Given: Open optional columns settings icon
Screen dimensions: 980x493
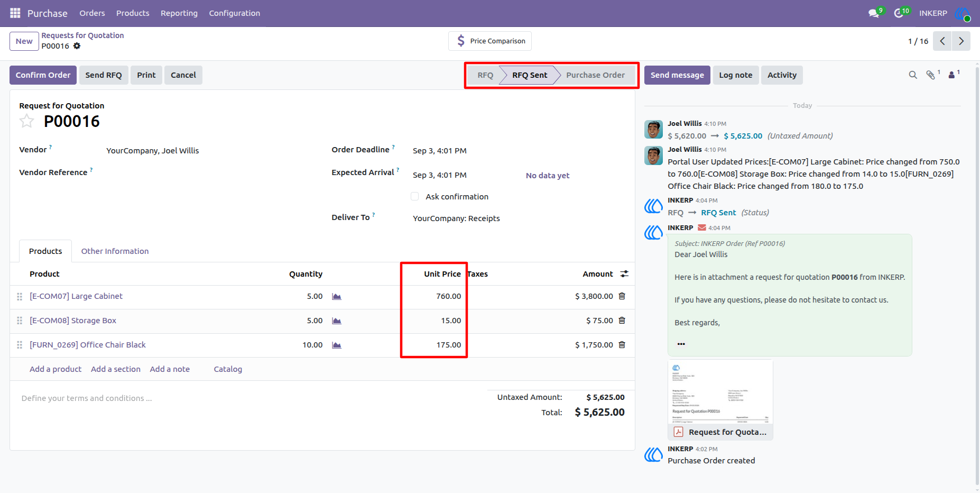Looking at the screenshot, I should [x=624, y=274].
